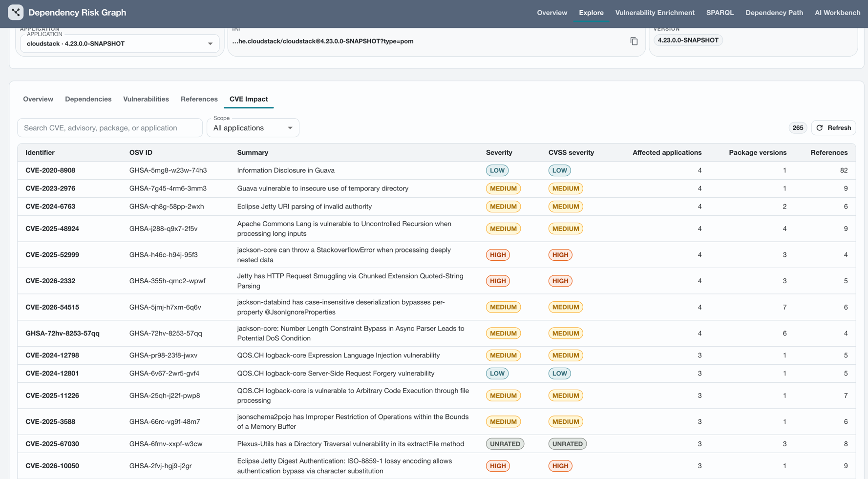The width and height of the screenshot is (868, 479).
Task: Click the 265 result count chip
Action: (798, 128)
